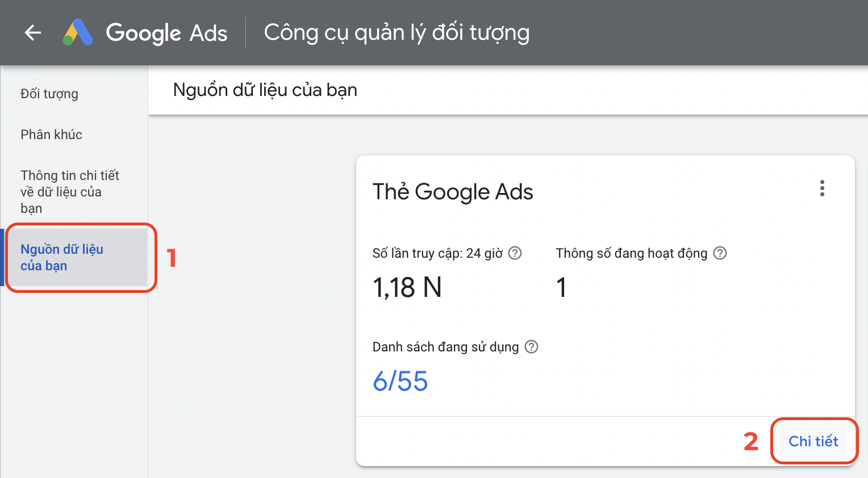
Task: Open the three-dot menu on Thẻ Google Ads card
Action: (822, 188)
